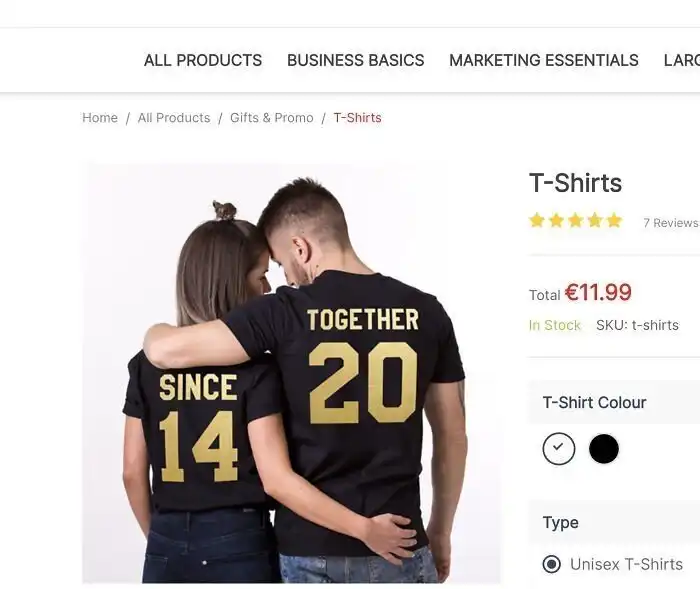Screen dimensions: 700x589
Task: Select the Unisex T-Shirts radio option
Action: tap(551, 564)
